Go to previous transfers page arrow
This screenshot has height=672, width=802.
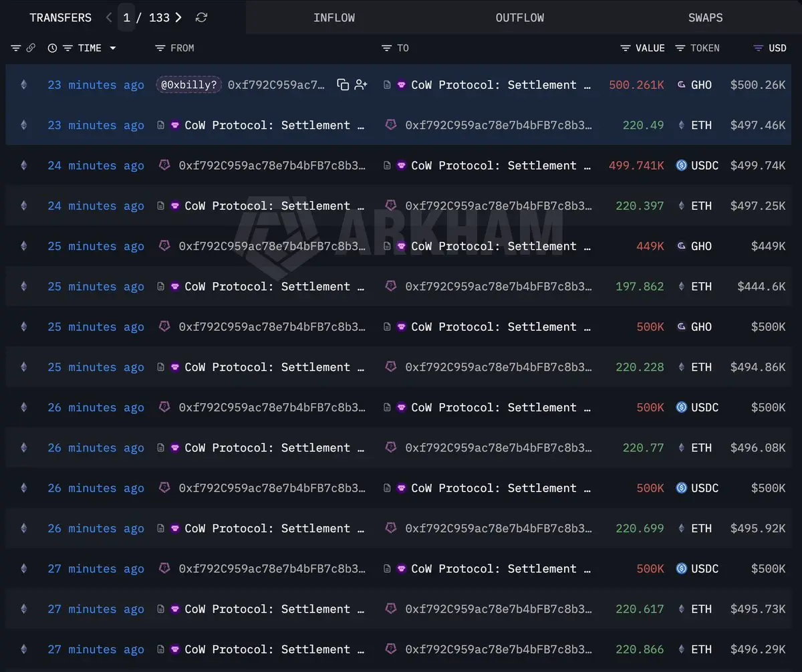click(109, 17)
